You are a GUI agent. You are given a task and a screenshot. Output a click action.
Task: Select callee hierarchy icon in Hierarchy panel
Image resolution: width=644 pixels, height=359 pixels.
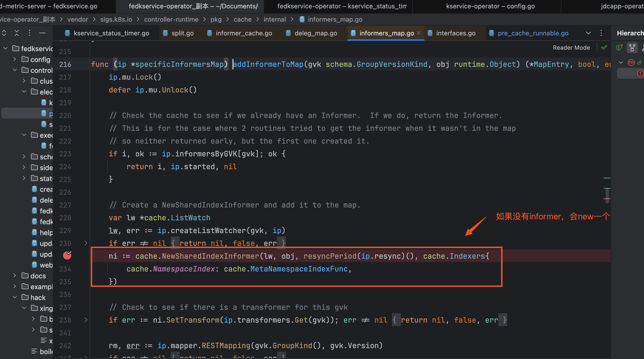pos(632,47)
